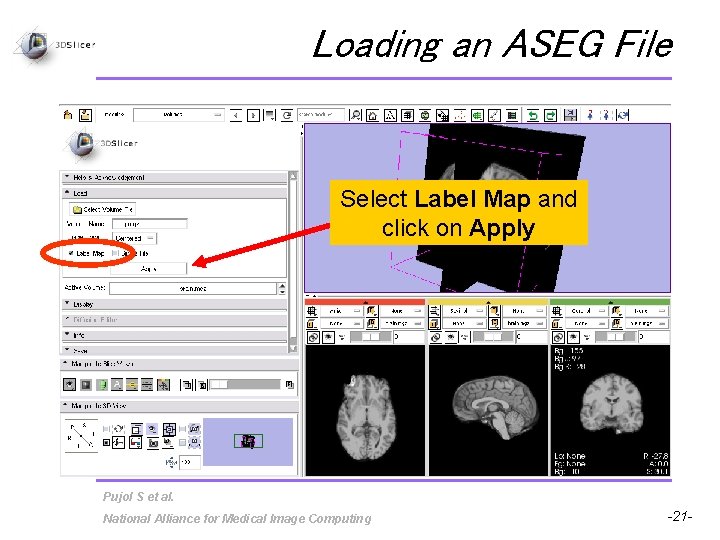Click the link icon in the green slice viewer

[558, 338]
